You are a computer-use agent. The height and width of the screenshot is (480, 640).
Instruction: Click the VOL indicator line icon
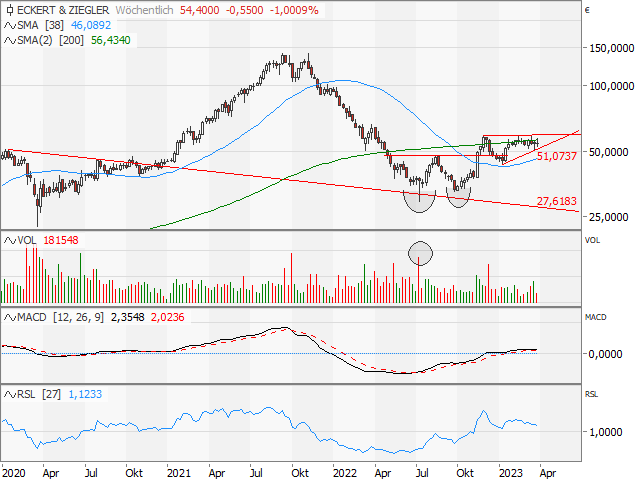[10, 240]
